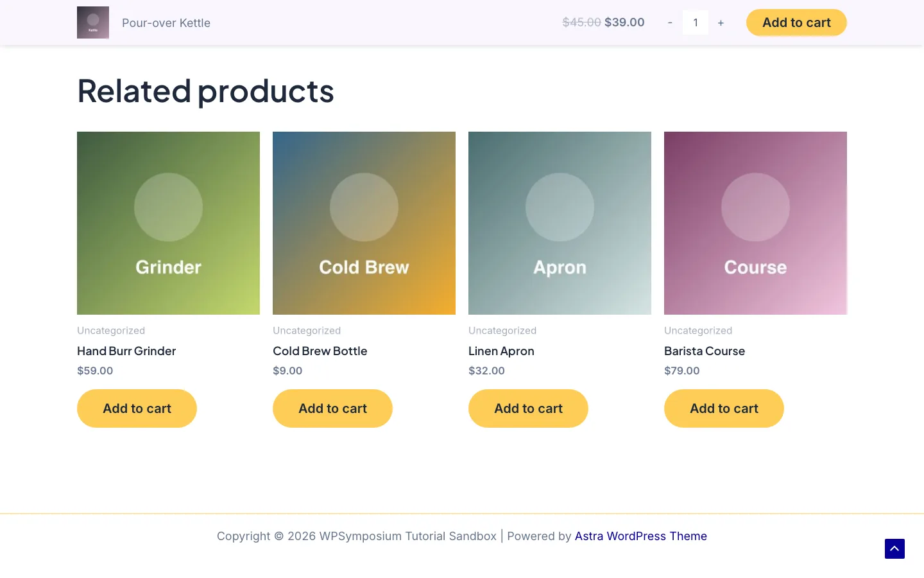Follow the Astra WordPress Theme link
Image resolution: width=924 pixels, height=578 pixels.
(x=641, y=536)
